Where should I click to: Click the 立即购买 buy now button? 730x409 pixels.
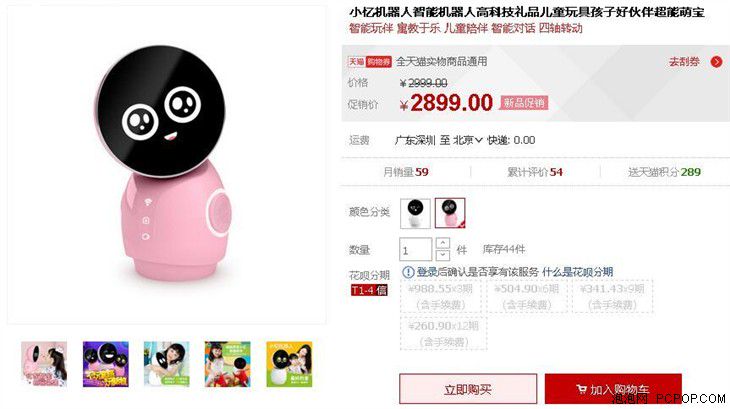pos(468,389)
